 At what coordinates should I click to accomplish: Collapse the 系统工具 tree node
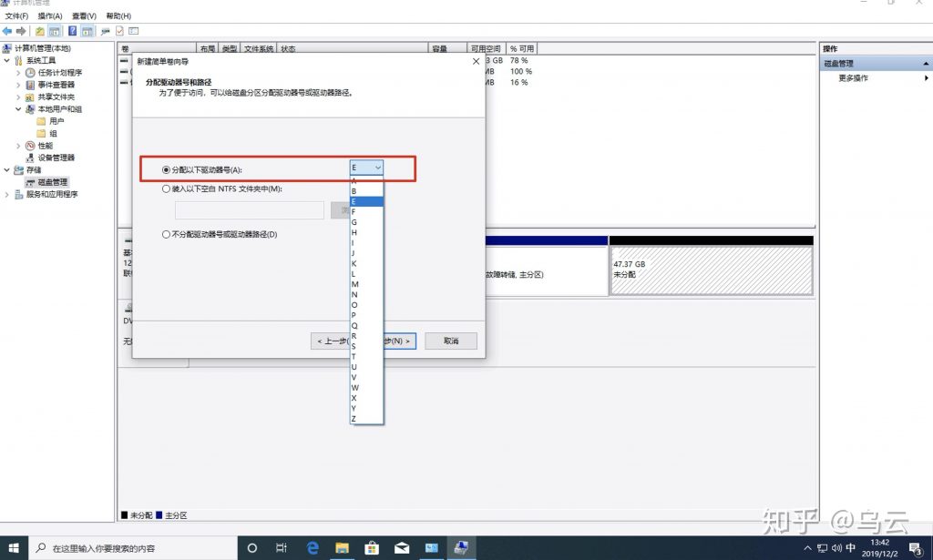pyautogui.click(x=6, y=61)
